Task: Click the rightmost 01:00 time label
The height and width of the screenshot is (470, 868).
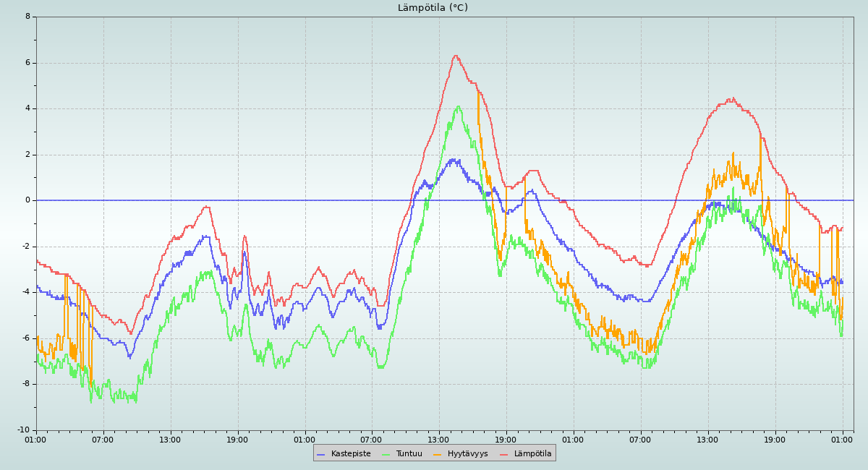Action: 842,439
